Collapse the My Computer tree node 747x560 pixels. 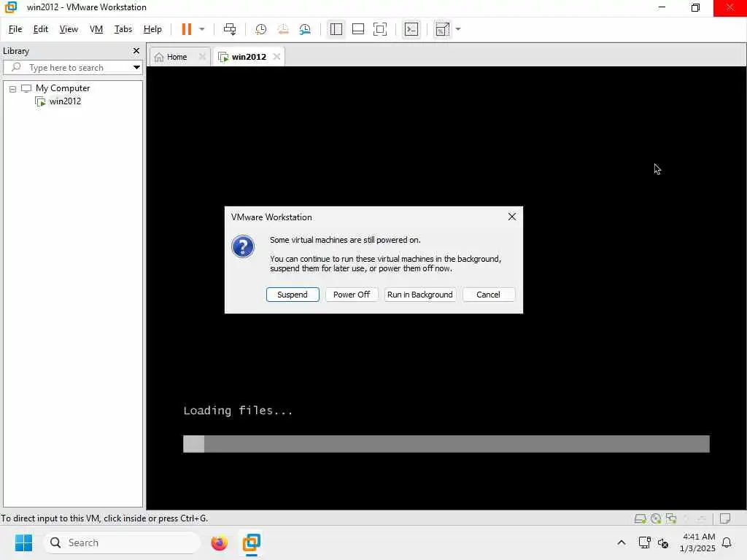coord(13,88)
